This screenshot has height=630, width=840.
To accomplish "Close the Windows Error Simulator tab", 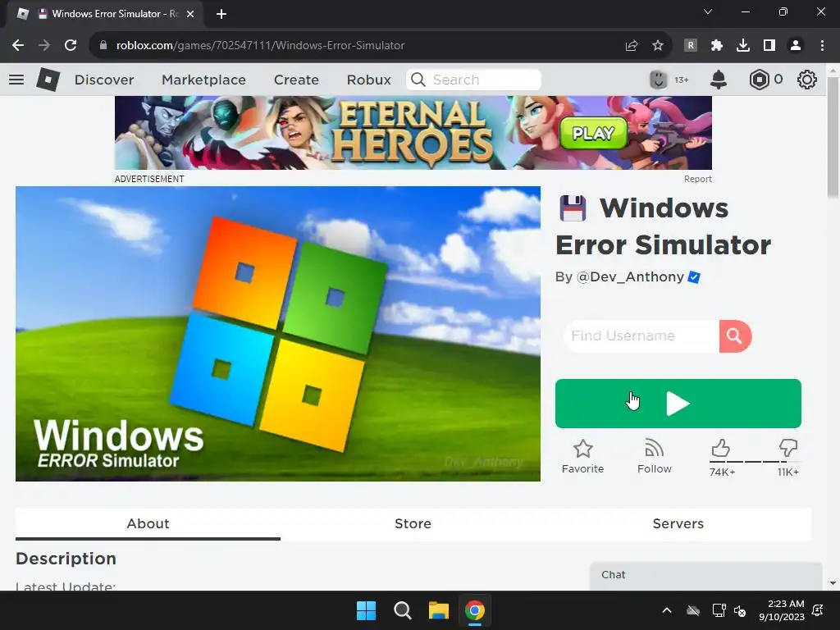I will 190,14.
